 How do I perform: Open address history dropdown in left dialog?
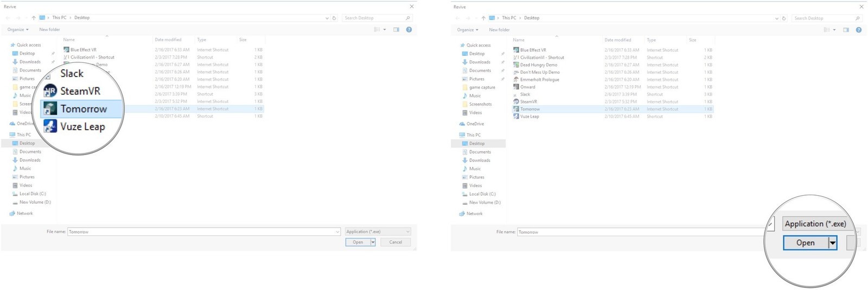point(327,18)
